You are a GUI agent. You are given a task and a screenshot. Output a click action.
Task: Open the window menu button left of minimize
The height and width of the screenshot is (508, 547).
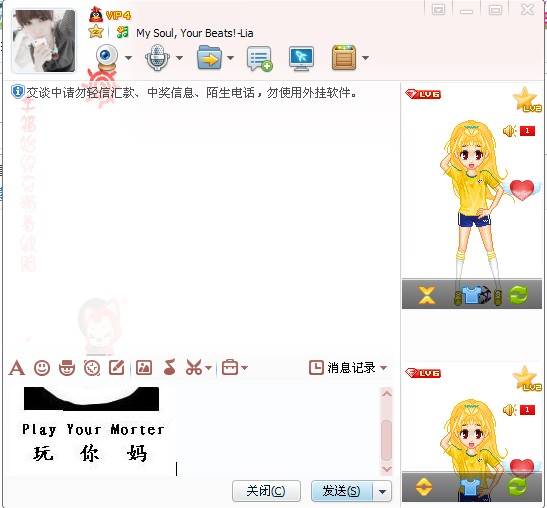(439, 9)
